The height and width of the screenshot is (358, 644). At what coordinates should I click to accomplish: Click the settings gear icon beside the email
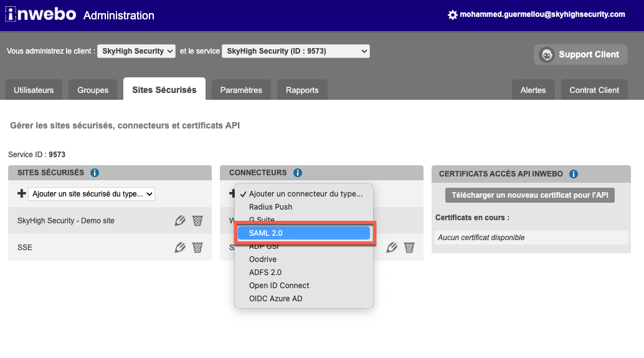pyautogui.click(x=453, y=15)
